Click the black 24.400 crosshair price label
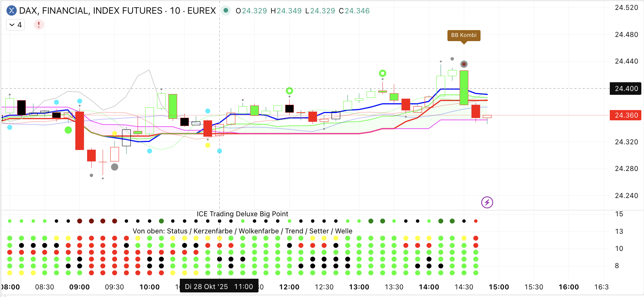Image resolution: width=644 pixels, height=297 pixels. coord(626,88)
